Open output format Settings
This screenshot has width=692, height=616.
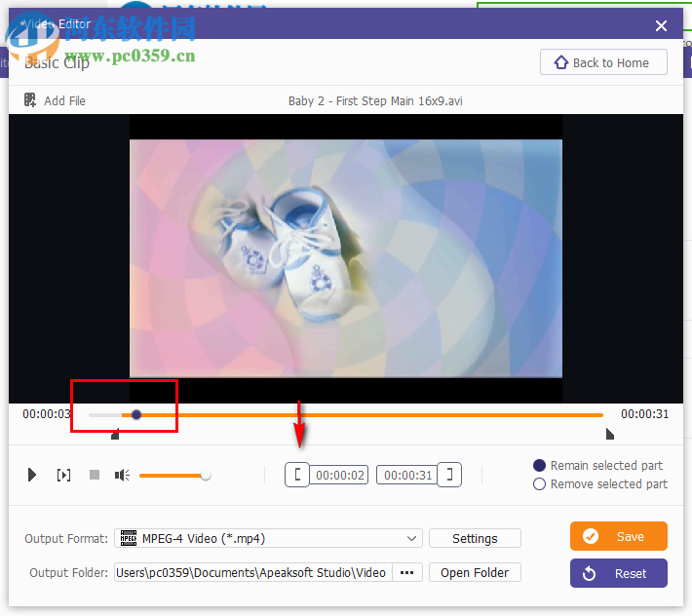click(x=475, y=538)
